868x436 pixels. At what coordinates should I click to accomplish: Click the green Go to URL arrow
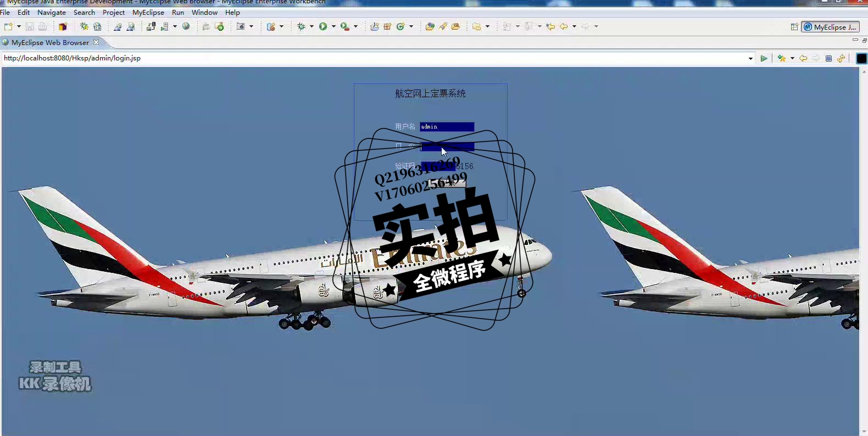coord(764,58)
